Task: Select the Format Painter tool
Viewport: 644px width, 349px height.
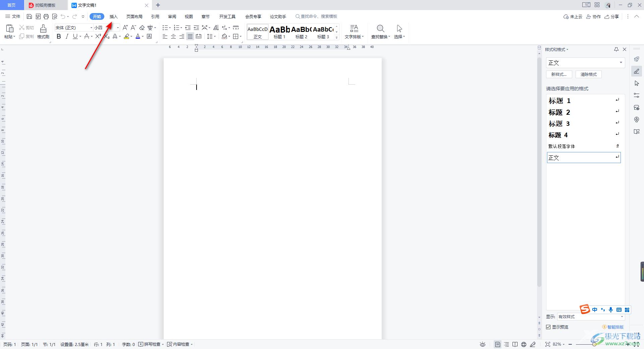Action: coord(43,31)
